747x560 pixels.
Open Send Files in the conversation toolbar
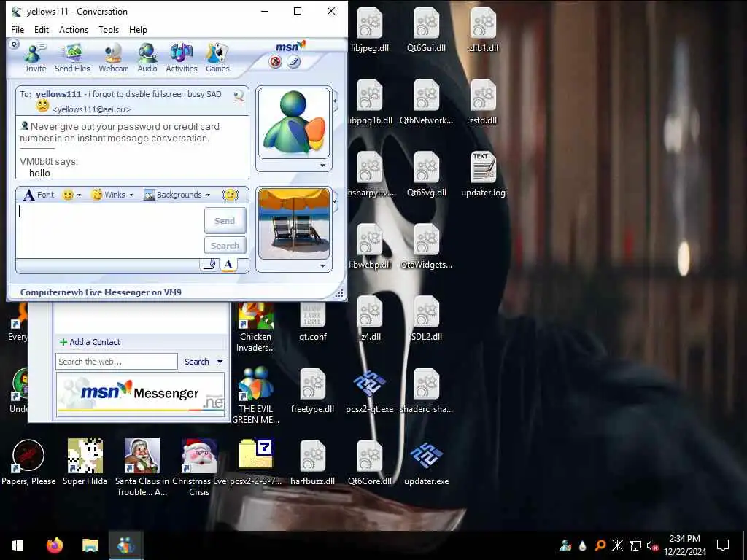(72, 58)
